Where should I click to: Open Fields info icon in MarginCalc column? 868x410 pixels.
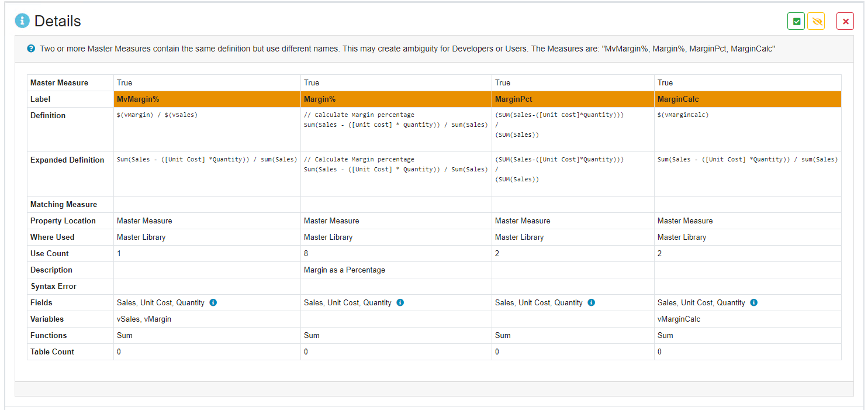point(754,303)
